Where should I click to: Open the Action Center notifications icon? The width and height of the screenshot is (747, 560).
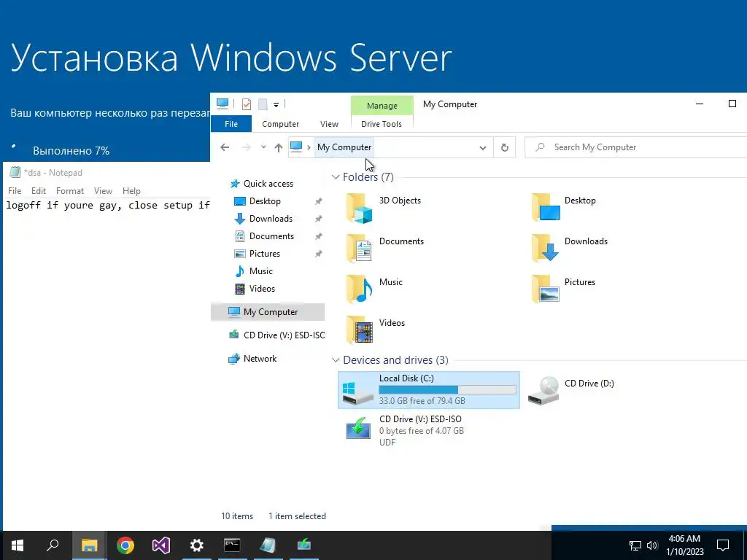pyautogui.click(x=723, y=545)
